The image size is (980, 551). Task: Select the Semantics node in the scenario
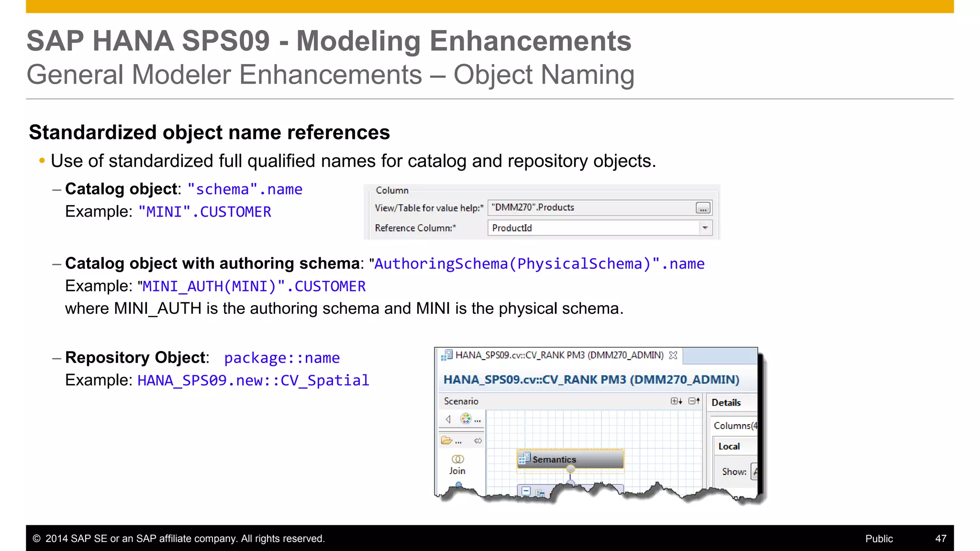tap(570, 459)
